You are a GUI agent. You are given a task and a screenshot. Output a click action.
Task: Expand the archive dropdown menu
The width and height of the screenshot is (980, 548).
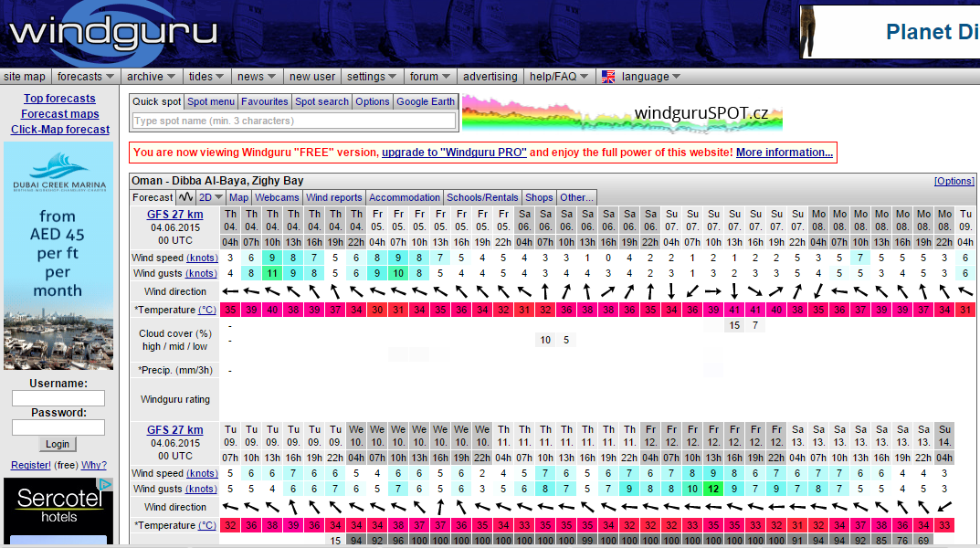(151, 77)
